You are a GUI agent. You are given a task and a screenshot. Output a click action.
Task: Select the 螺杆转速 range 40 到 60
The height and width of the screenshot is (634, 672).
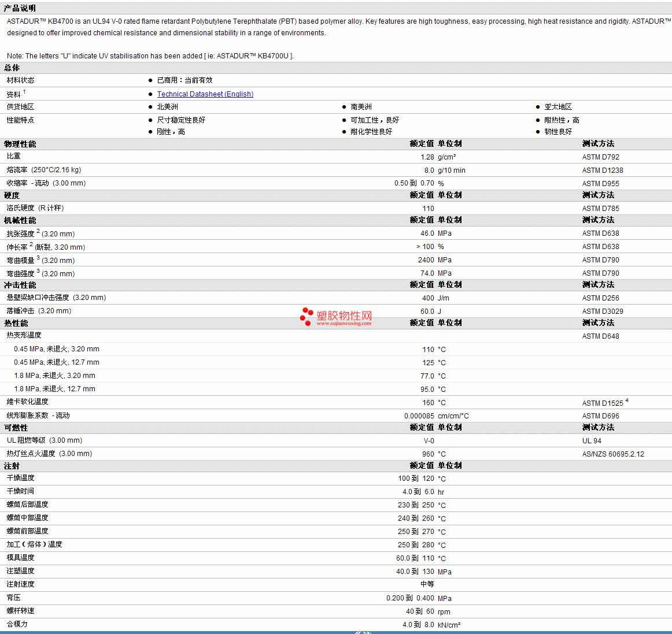pyautogui.click(x=420, y=611)
